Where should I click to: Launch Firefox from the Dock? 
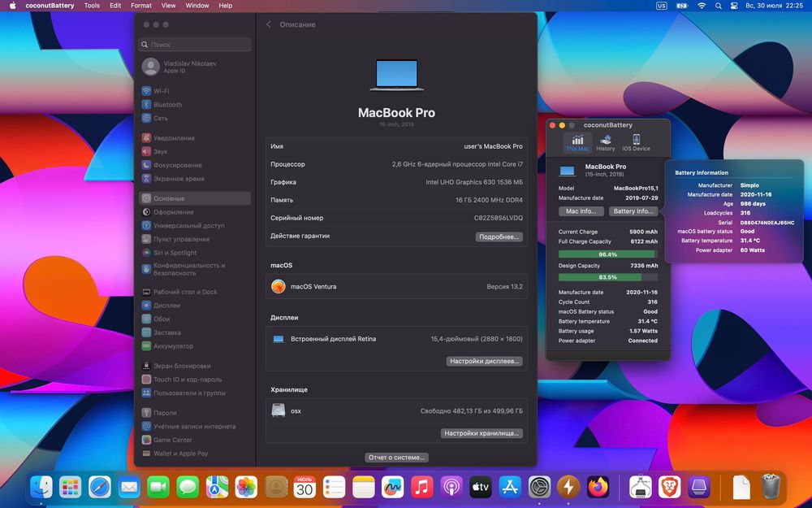(598, 487)
